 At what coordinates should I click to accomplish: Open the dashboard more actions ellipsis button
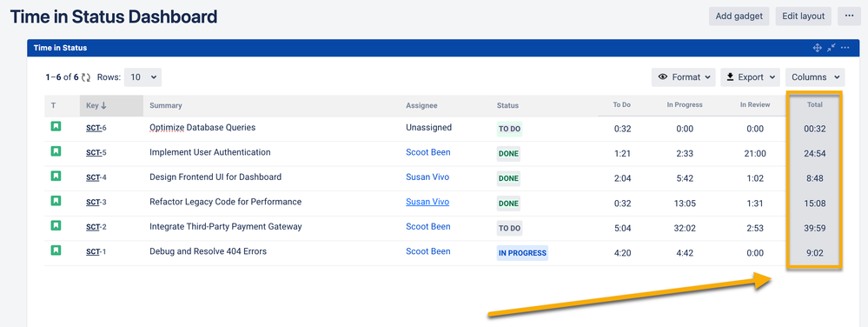[x=849, y=16]
